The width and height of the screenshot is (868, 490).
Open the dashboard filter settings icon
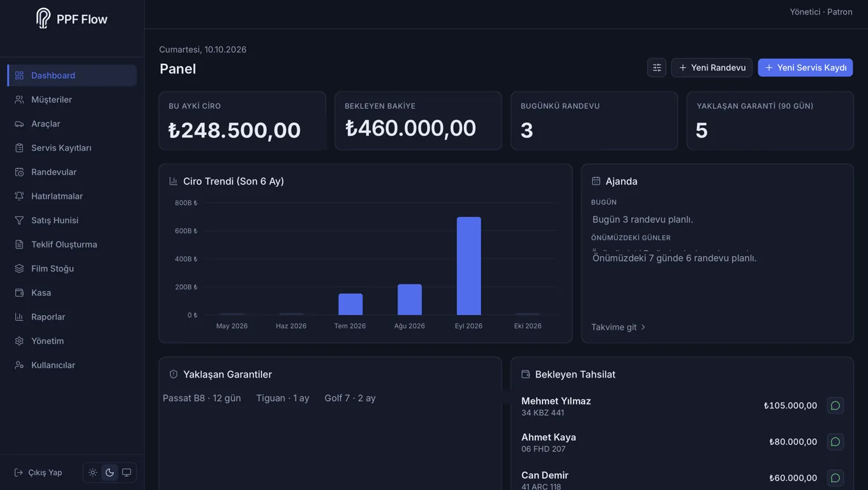tap(656, 68)
